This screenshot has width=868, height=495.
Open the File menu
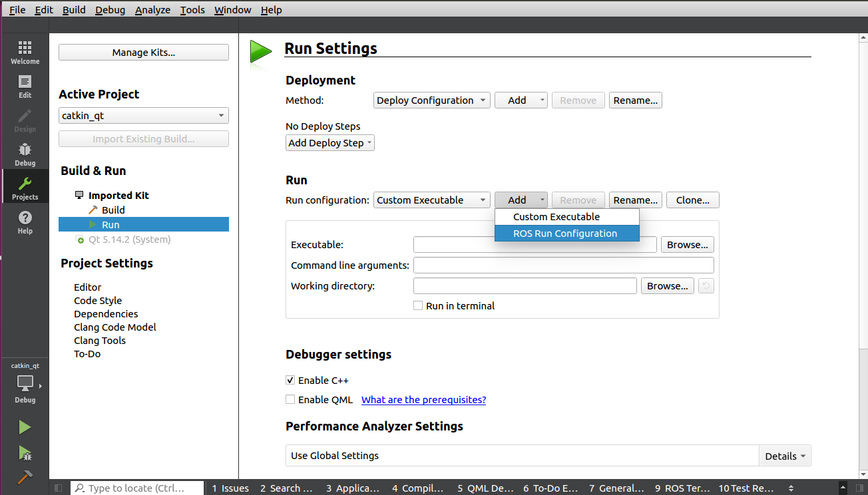tap(17, 10)
